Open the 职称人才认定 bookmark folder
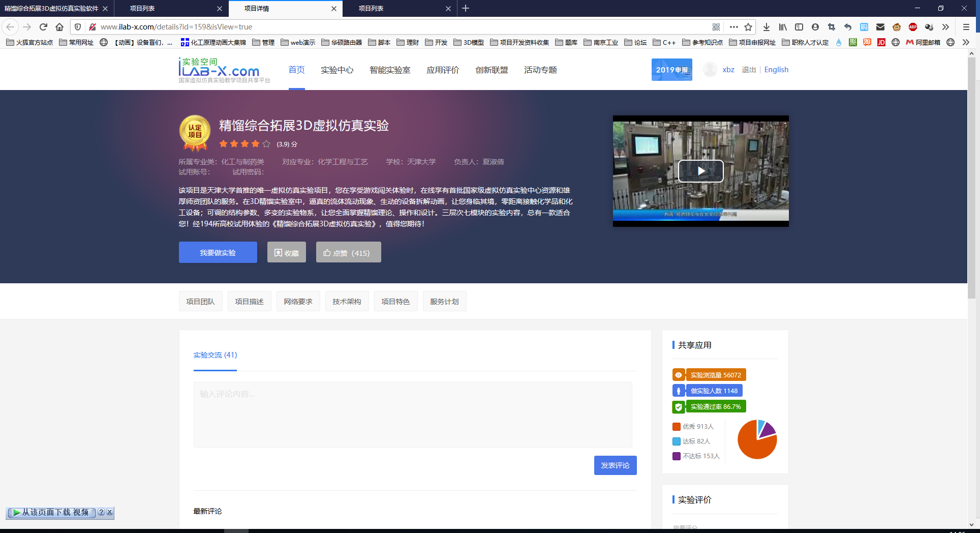This screenshot has height=533, width=980. point(805,42)
